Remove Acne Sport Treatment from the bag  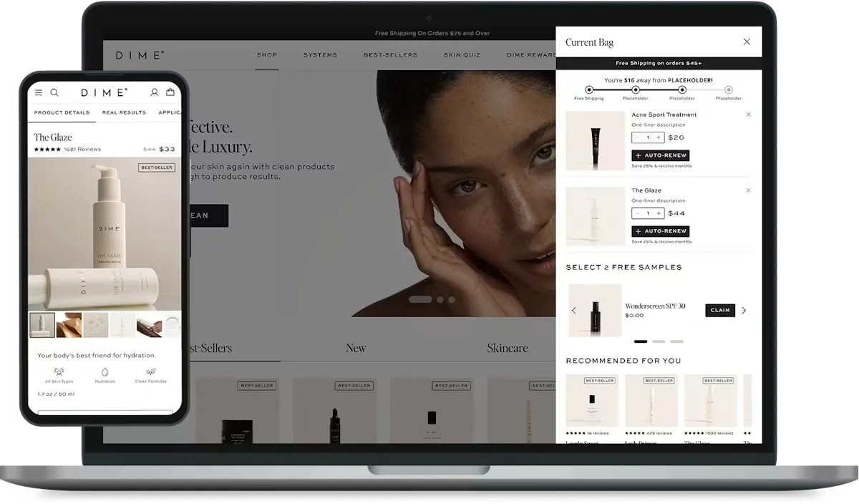(749, 115)
